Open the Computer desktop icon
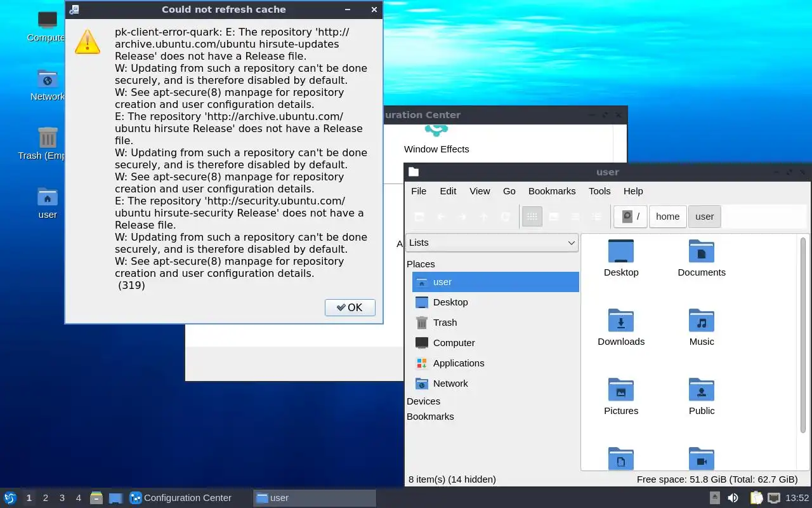The image size is (812, 508). 48,27
